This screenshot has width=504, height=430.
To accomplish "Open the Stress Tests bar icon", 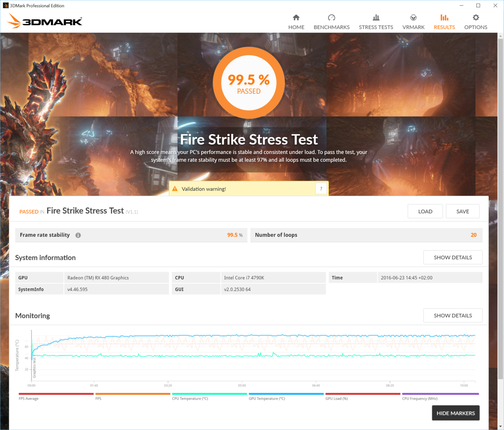I will tap(376, 18).
